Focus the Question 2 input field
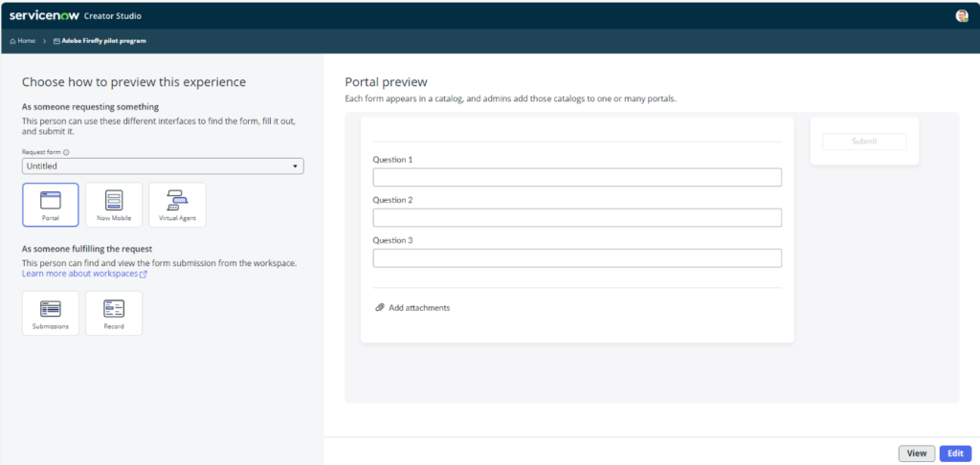 pyautogui.click(x=576, y=217)
